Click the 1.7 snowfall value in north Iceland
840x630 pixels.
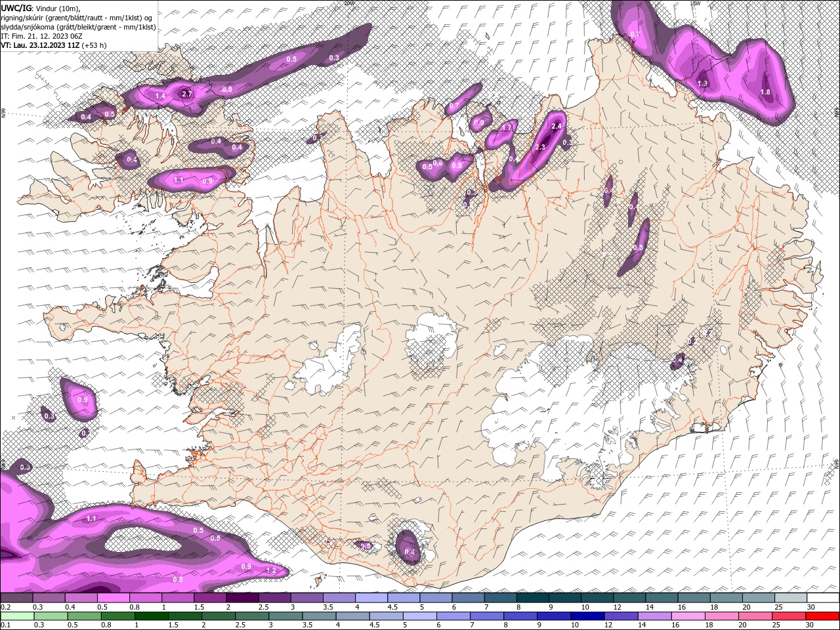click(507, 128)
